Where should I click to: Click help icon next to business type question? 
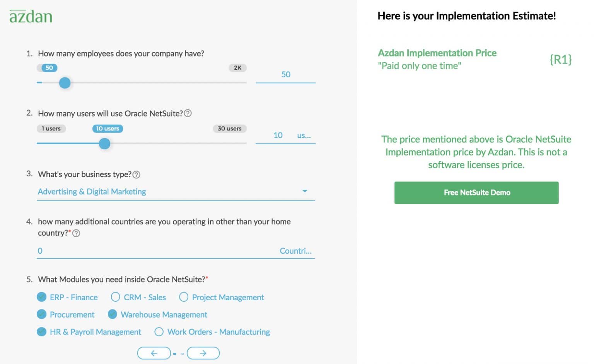coord(136,174)
